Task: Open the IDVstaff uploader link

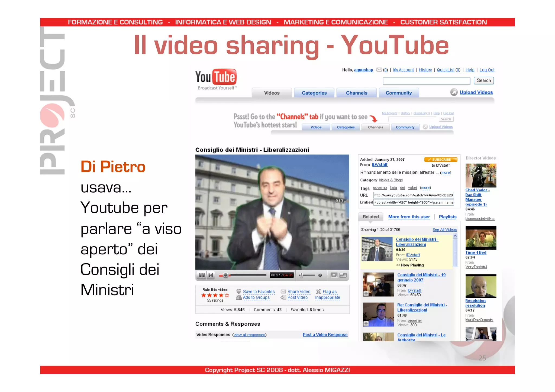Action: pyautogui.click(x=379, y=164)
